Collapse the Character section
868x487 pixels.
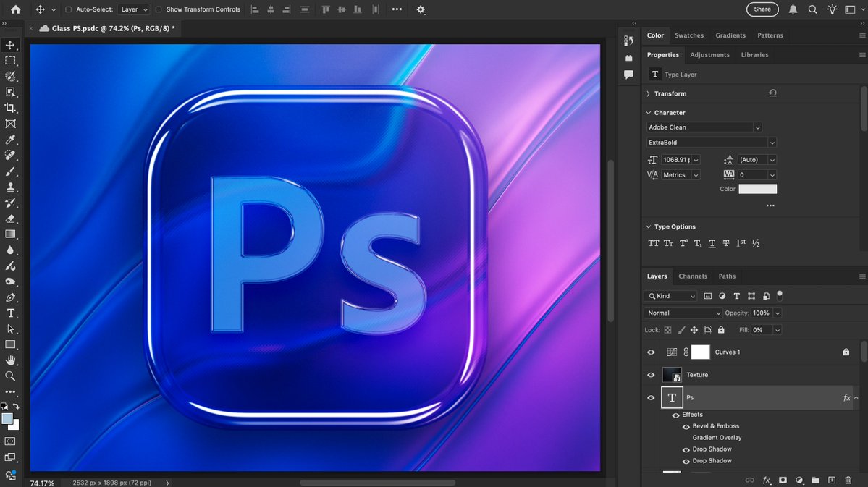pyautogui.click(x=648, y=112)
